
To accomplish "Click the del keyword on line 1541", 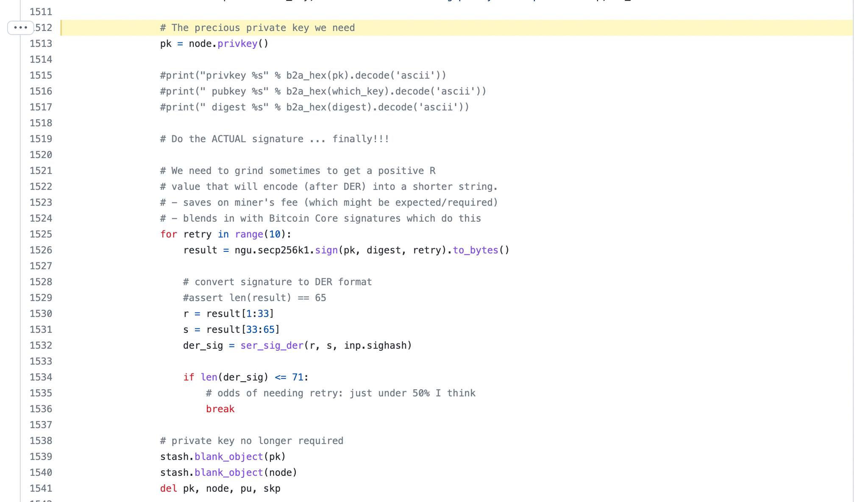I will pos(168,488).
